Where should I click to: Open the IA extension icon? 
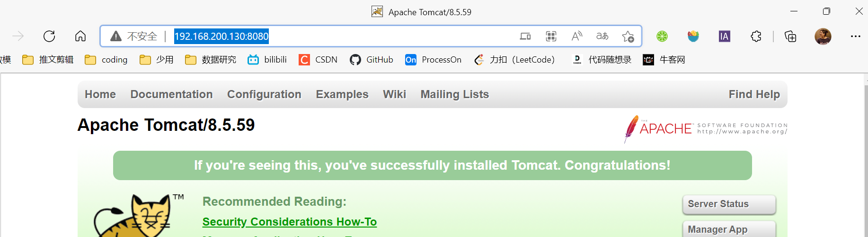[724, 36]
